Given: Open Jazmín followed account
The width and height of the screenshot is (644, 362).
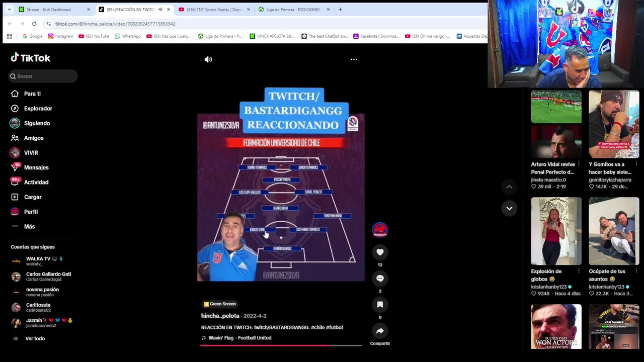Looking at the screenshot, I should [42, 323].
